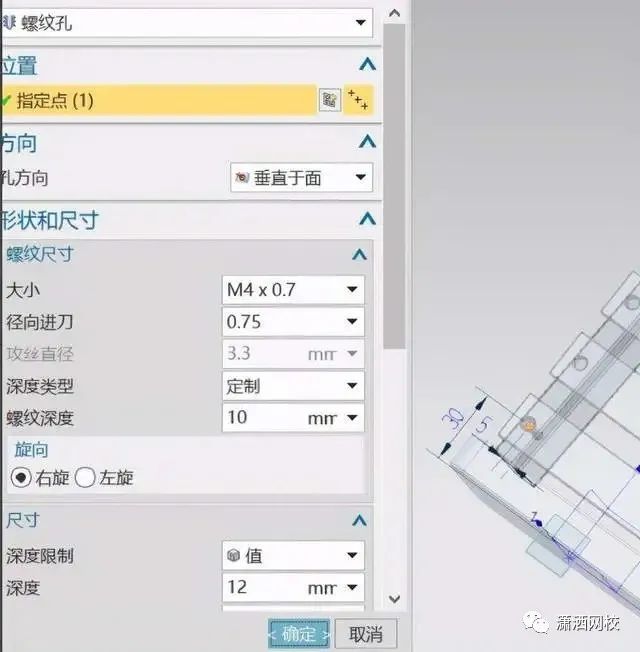Collapse the 螺纹尺寸 group

(x=360, y=254)
